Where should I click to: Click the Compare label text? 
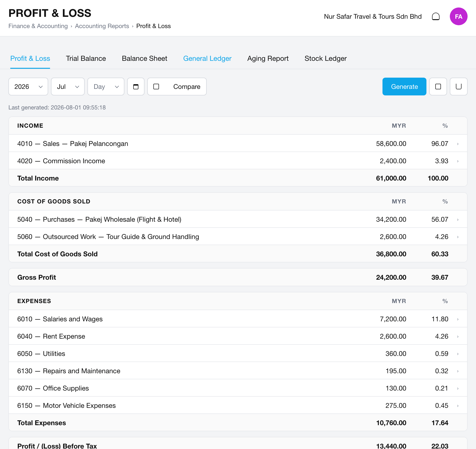(187, 87)
